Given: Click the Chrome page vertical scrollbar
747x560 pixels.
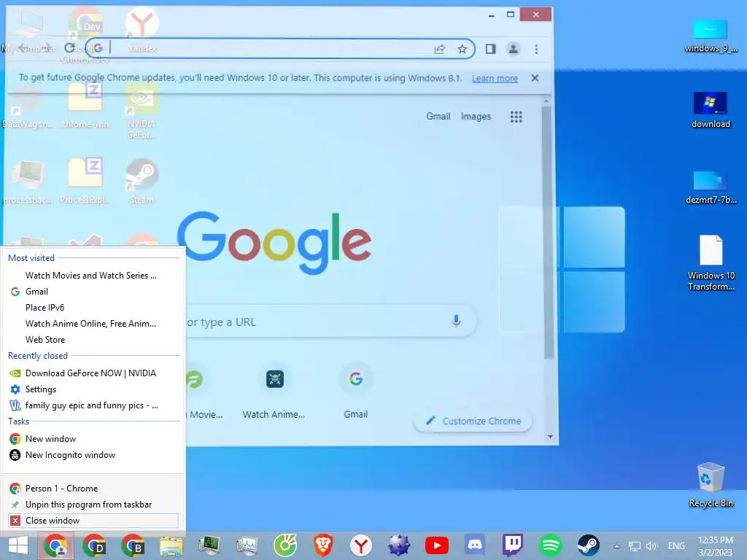Looking at the screenshot, I should (547, 232).
